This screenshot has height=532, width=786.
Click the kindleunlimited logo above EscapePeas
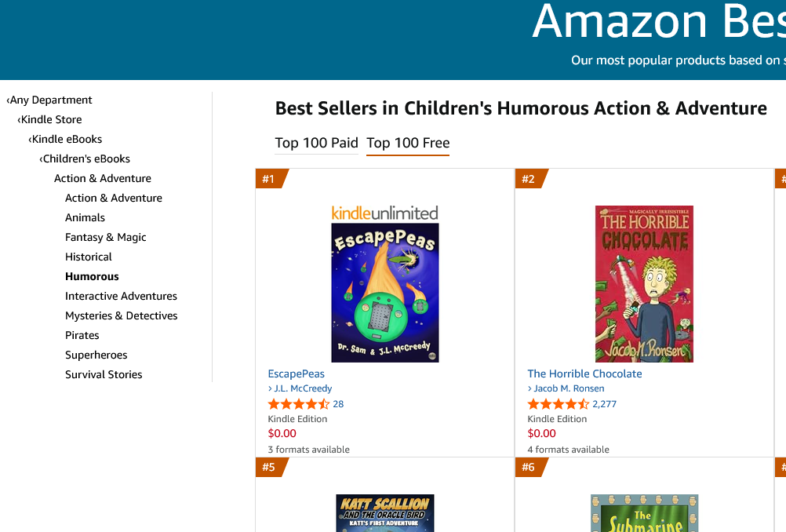385,213
